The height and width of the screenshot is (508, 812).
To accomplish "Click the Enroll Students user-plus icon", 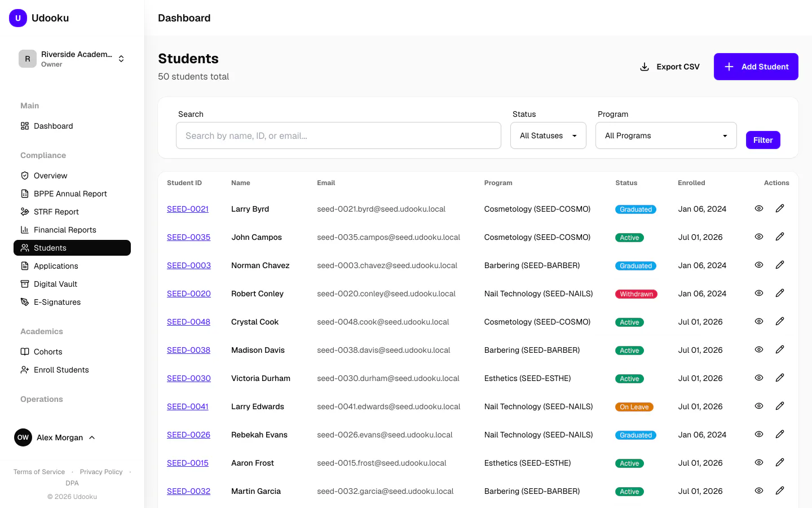I will (25, 370).
